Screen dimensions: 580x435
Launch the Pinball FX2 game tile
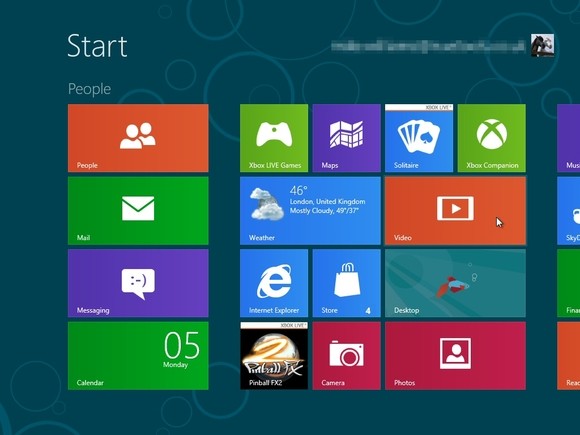pos(274,355)
